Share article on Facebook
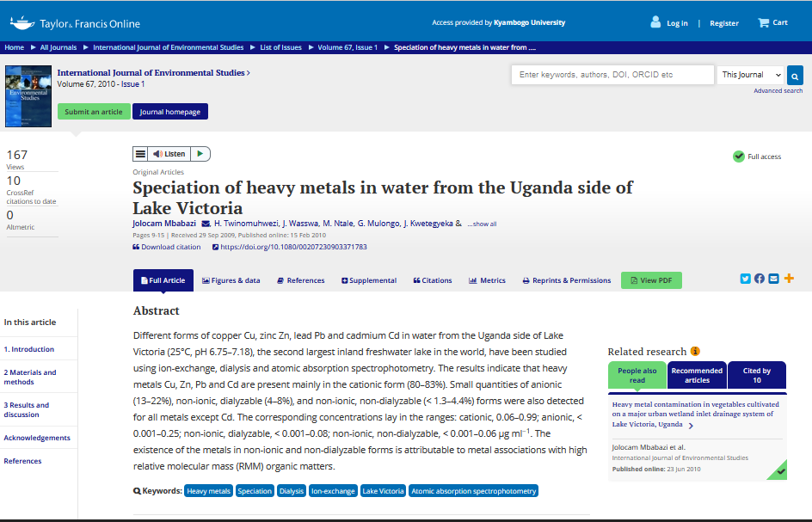 coord(759,279)
